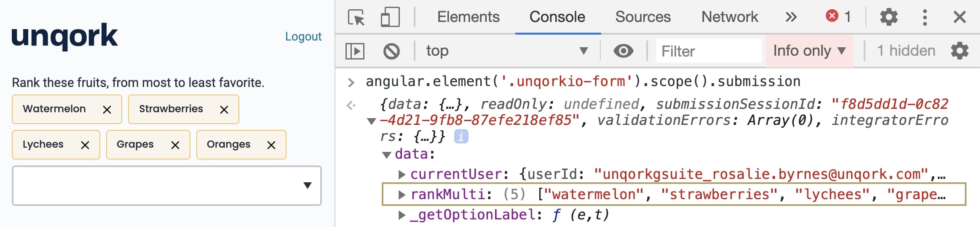Remove the Lychees tag
The height and width of the screenshot is (227, 980).
(x=85, y=145)
